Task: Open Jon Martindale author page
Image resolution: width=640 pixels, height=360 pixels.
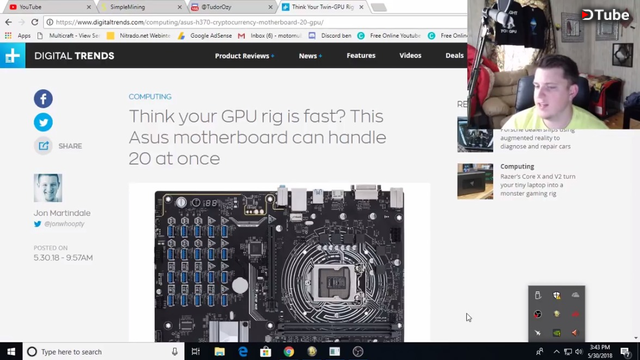Action: [x=62, y=213]
